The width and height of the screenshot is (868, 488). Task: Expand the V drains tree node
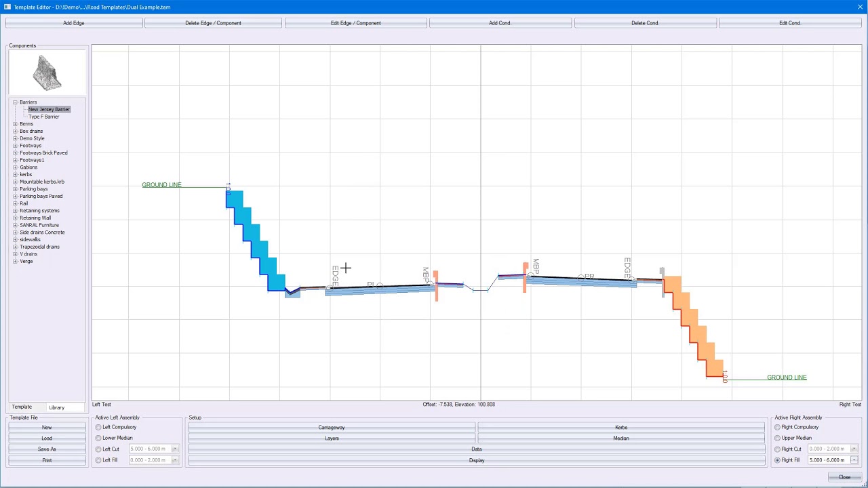[x=15, y=254]
